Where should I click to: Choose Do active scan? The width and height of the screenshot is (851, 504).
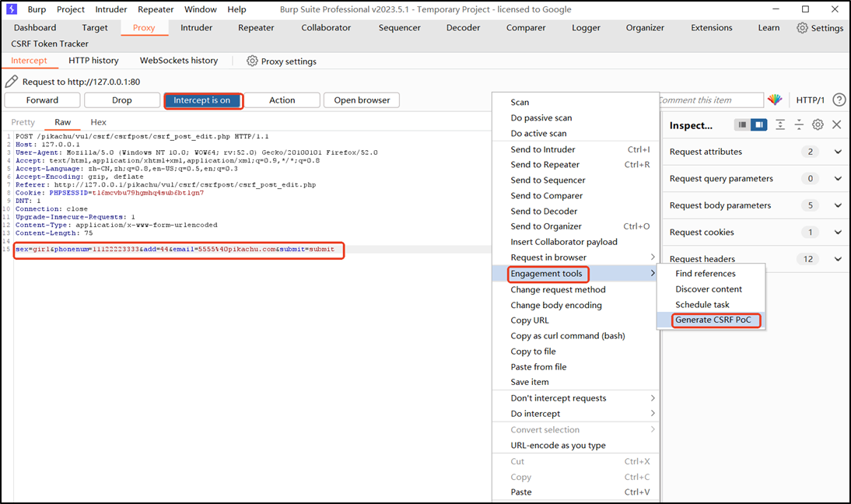coord(576,134)
